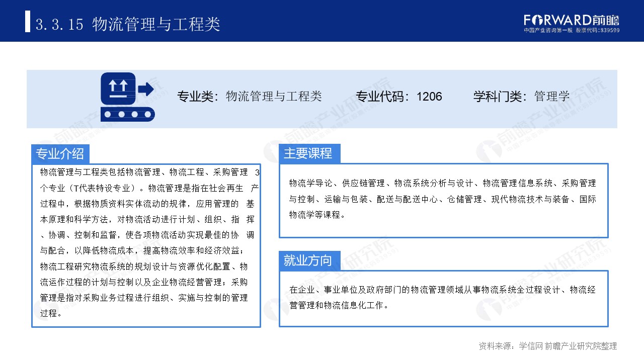644x362 pixels.
Task: Select the 专业介绍 header tab
Action: pos(60,154)
